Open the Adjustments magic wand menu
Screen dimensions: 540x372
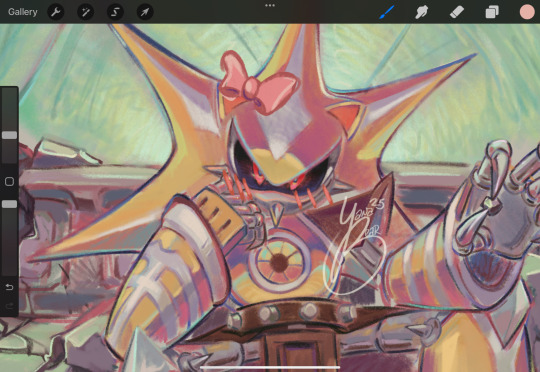pyautogui.click(x=85, y=12)
